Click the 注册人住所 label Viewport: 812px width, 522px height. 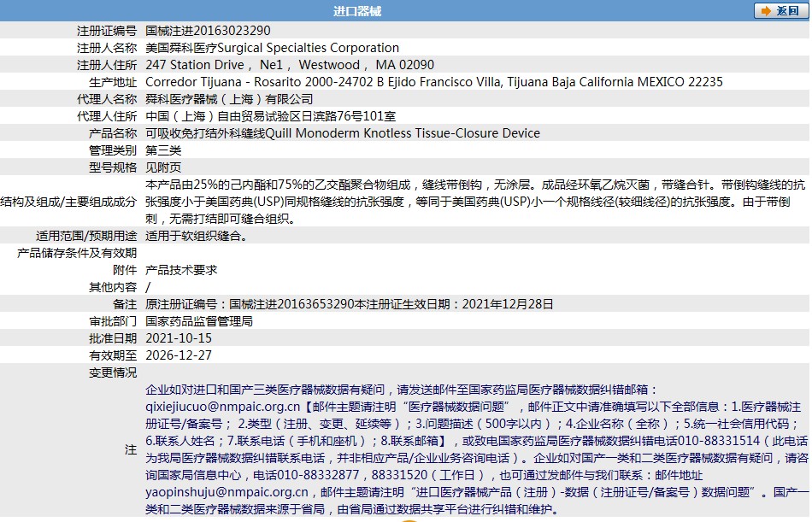point(107,65)
